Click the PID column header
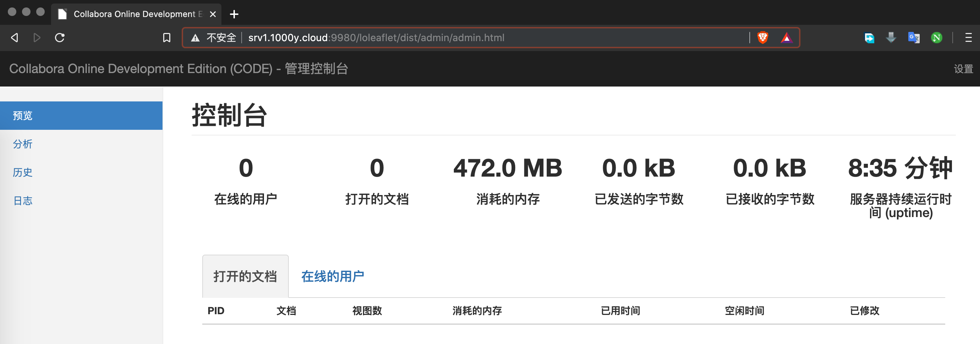980x344 pixels. (x=216, y=311)
